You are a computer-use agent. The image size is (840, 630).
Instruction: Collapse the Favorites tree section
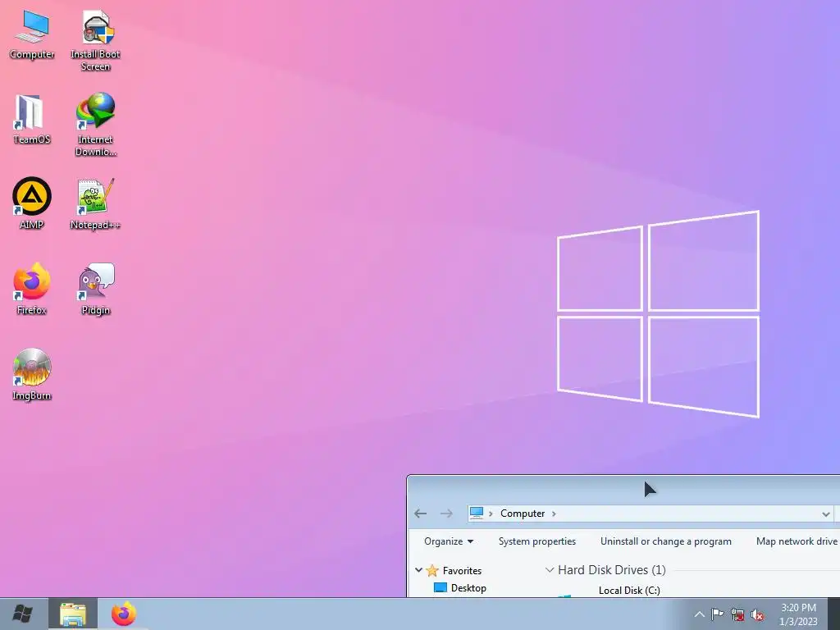coord(418,571)
